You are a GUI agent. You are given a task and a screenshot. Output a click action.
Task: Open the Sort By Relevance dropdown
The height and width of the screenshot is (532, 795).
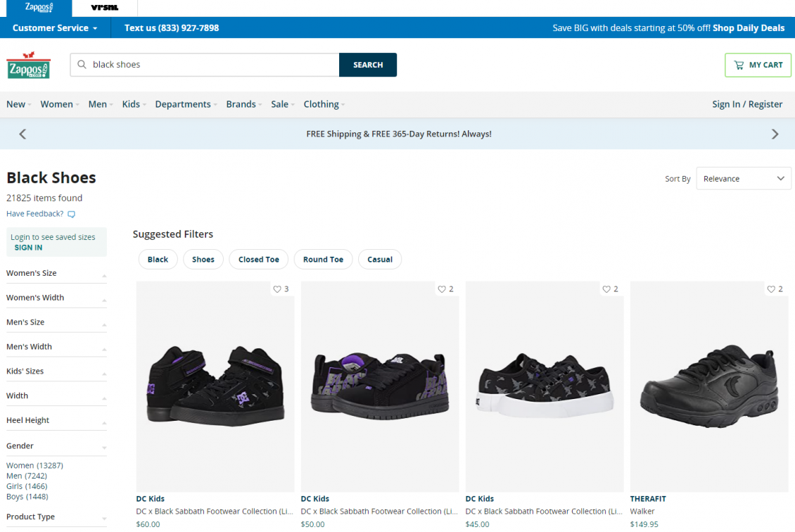pos(743,178)
